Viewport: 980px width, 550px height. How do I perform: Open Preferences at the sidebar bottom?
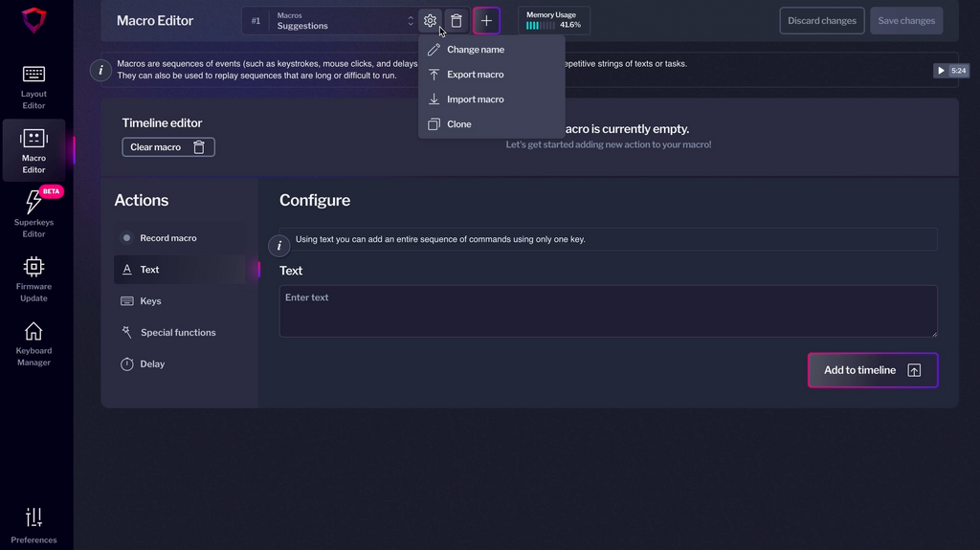(x=33, y=525)
